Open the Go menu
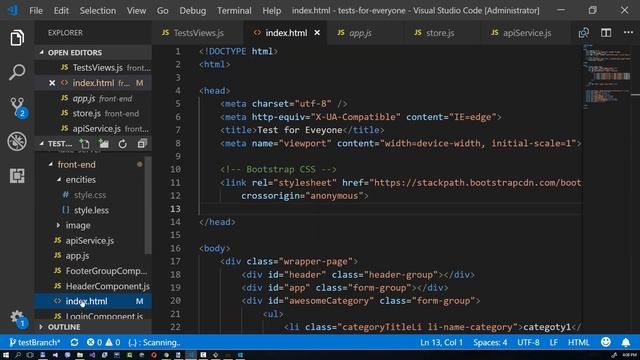Viewport: 640px width, 360px height. click(162, 11)
